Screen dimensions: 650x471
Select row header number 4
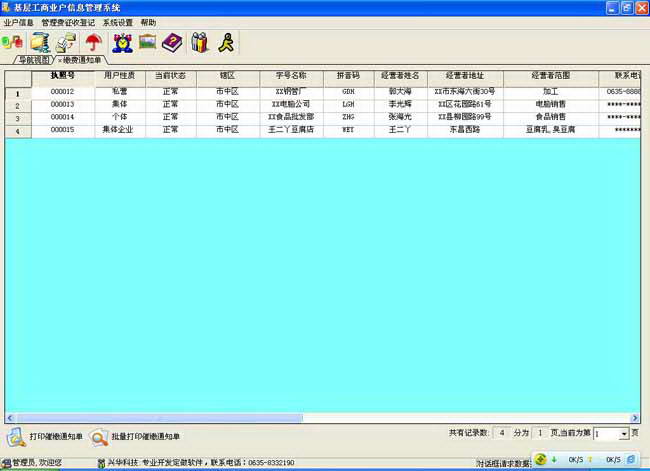pyautogui.click(x=18, y=131)
